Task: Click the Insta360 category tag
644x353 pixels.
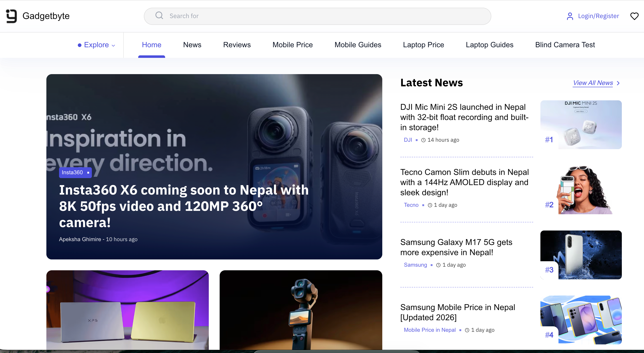Action: [x=75, y=172]
